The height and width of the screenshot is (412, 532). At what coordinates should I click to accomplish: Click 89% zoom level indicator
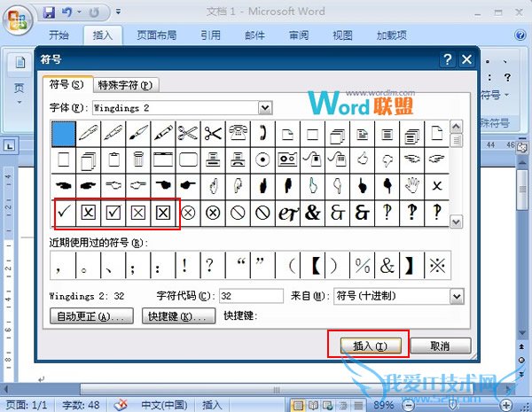pos(384,405)
